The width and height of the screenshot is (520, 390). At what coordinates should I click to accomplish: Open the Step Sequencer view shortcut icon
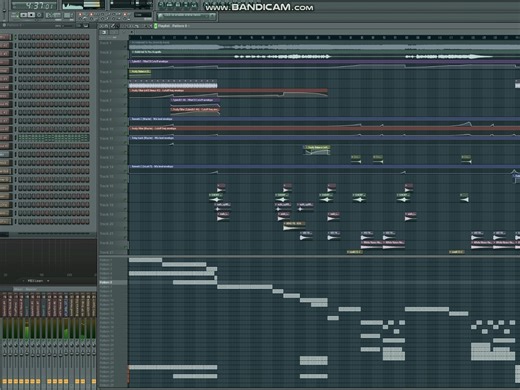[170, 5]
